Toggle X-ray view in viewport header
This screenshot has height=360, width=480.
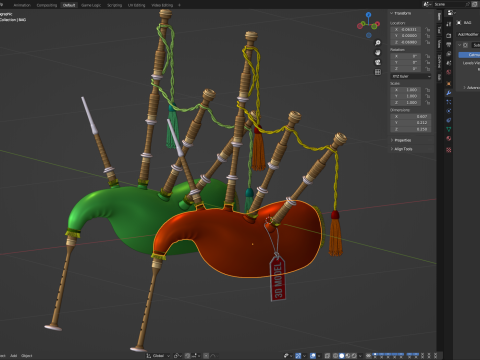pyautogui.click(x=327, y=356)
